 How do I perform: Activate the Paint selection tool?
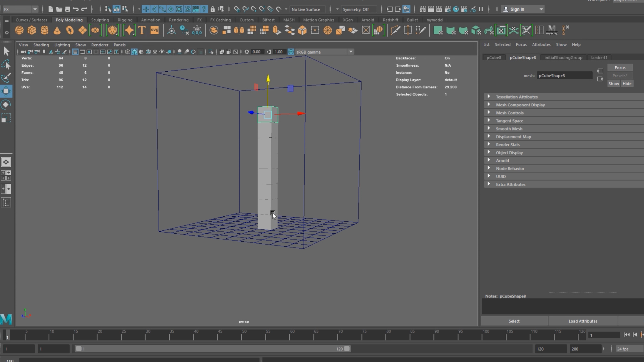[6, 78]
